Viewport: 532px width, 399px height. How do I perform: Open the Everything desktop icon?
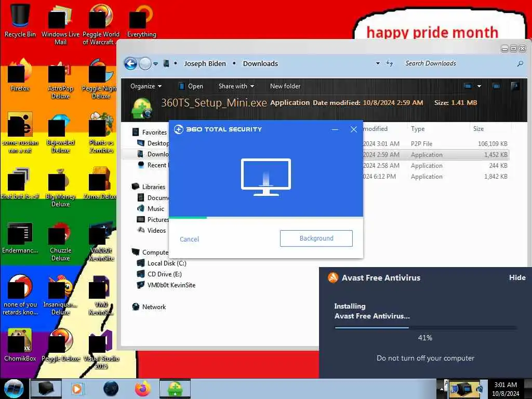141,20
